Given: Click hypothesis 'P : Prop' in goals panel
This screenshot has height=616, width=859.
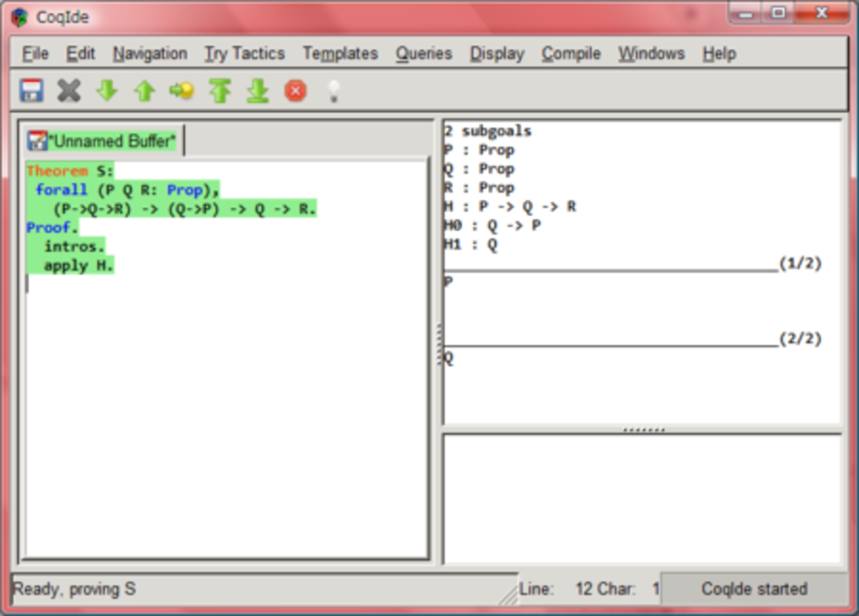Looking at the screenshot, I should coord(479,150).
